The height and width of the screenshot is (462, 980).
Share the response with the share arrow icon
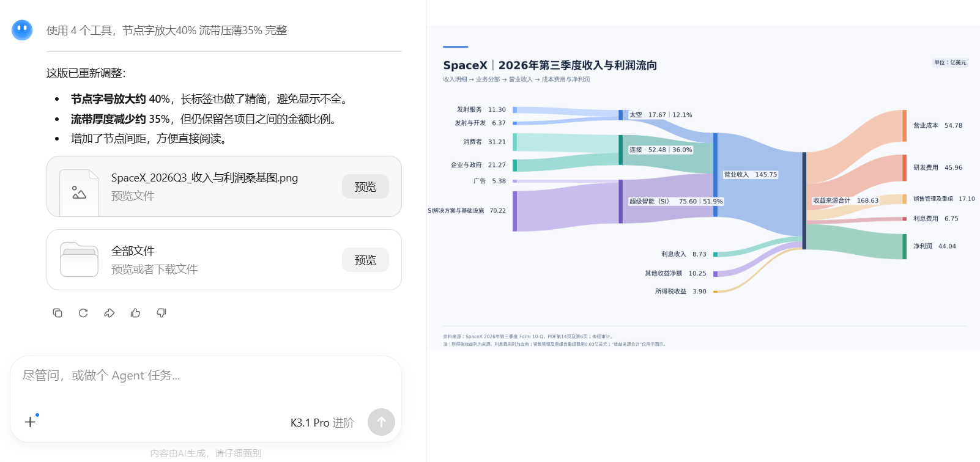click(110, 313)
